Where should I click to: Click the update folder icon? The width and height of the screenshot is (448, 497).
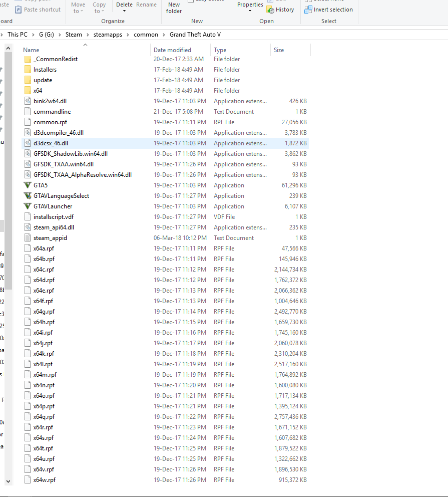click(28, 80)
